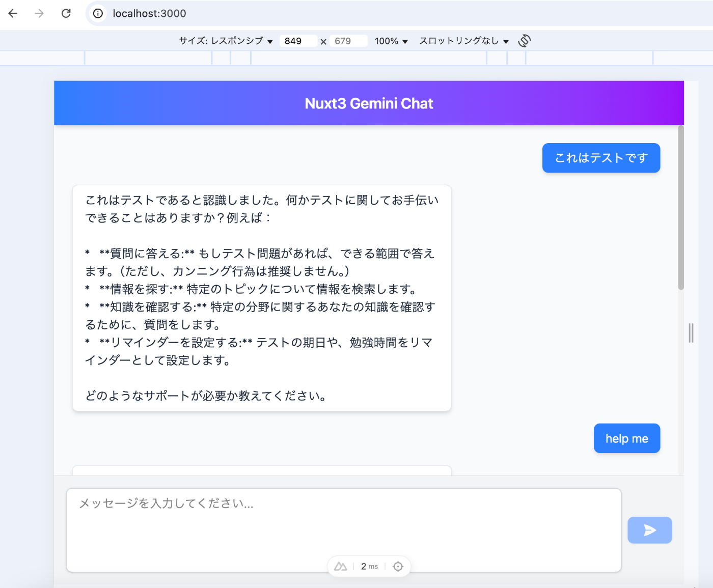Click the Nuxt3 Gemini Chat header title

click(x=369, y=103)
